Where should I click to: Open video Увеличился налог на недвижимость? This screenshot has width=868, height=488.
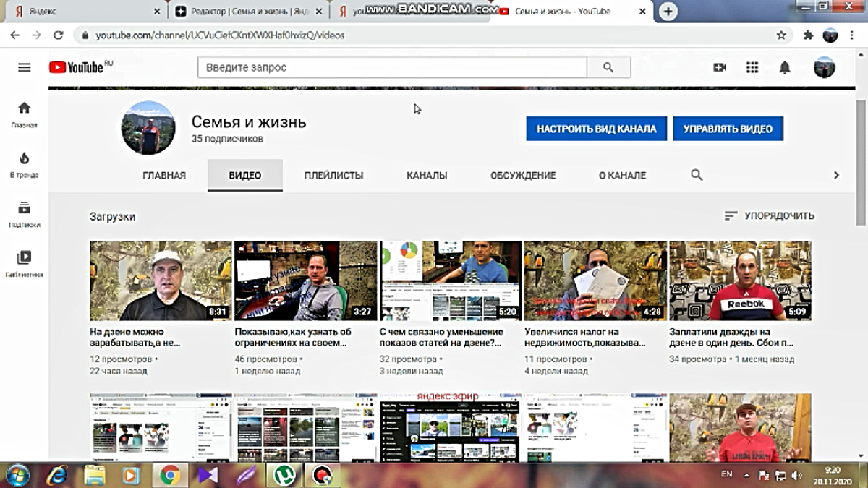tap(584, 338)
